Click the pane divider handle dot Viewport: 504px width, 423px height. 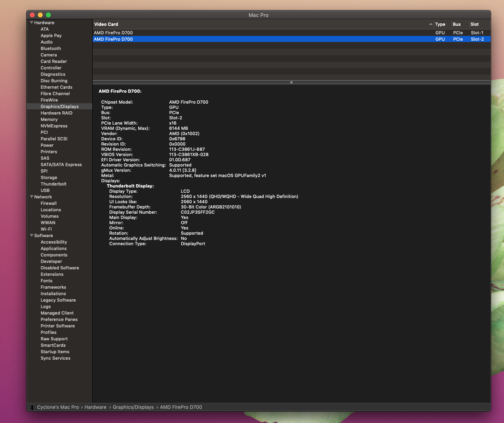291,82
